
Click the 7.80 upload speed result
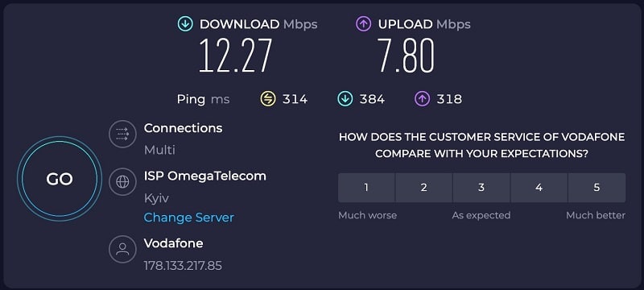click(406, 56)
